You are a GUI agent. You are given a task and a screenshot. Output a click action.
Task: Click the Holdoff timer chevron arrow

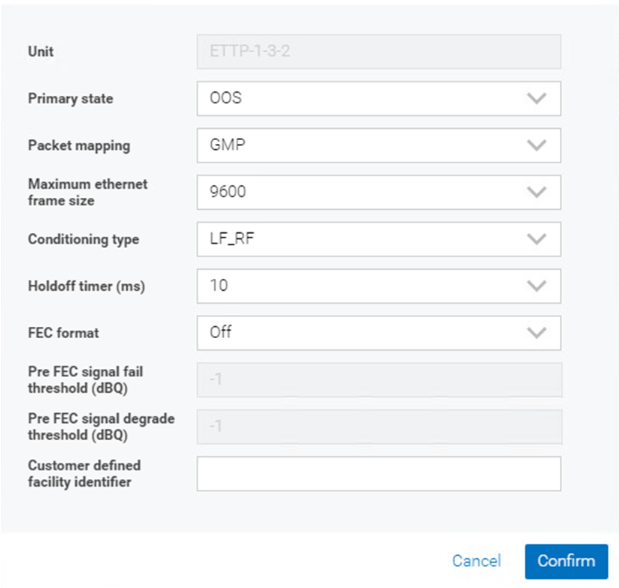(x=537, y=286)
